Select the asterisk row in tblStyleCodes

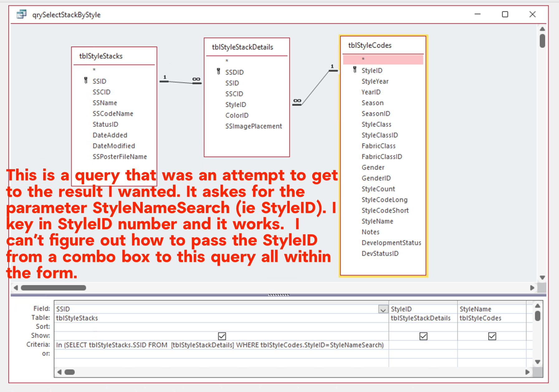[x=383, y=59]
